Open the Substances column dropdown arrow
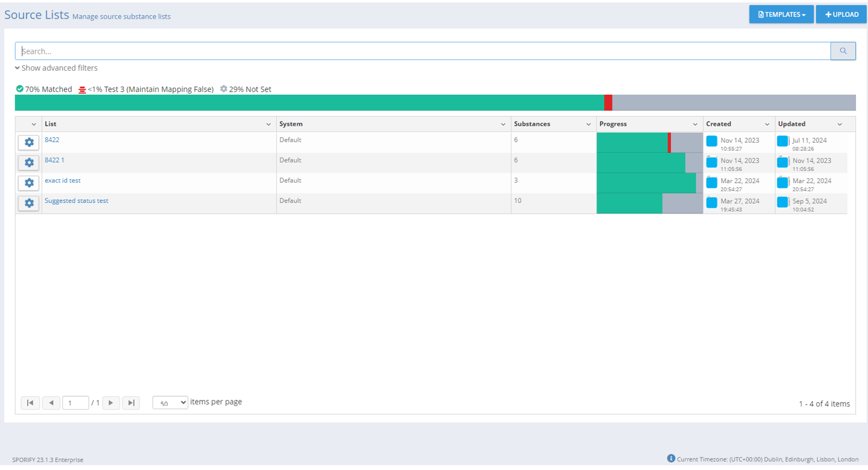Viewport: 868px width, 470px height. 588,124
